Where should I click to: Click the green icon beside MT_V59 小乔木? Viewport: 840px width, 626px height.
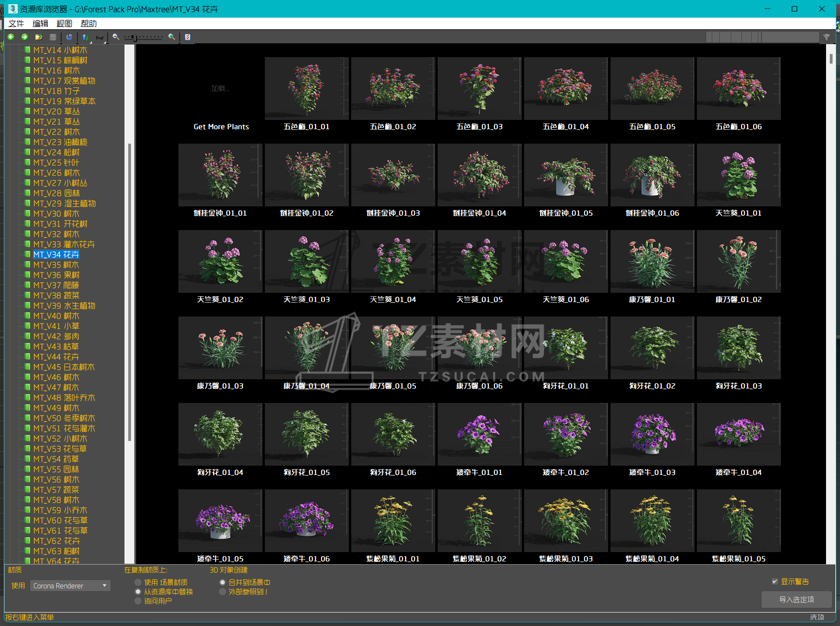(x=27, y=510)
